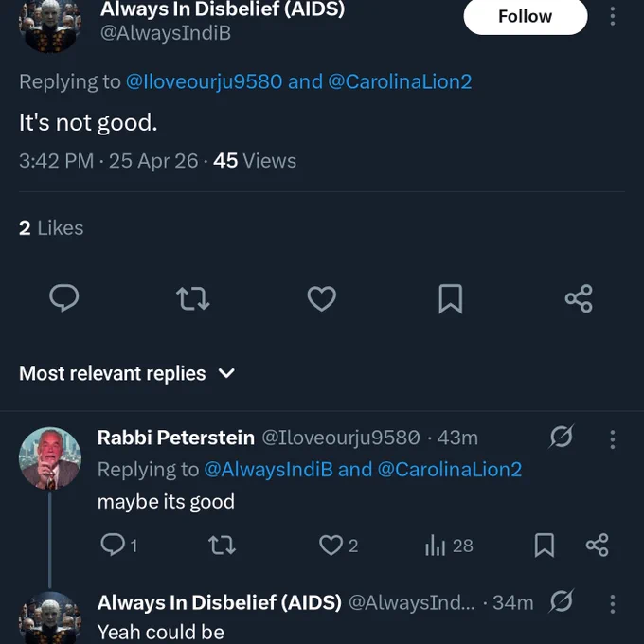The height and width of the screenshot is (644, 644).
Task: Follow Always In Disbelief (AIDS)
Action: [526, 16]
